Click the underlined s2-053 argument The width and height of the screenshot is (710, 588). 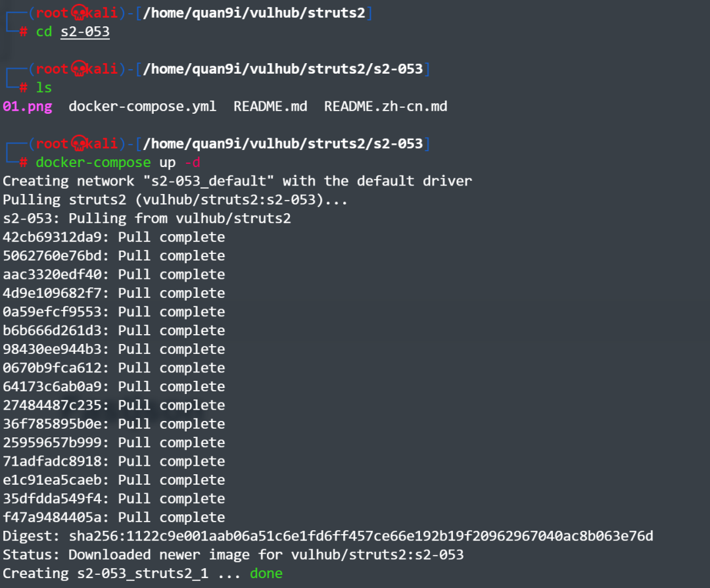(85, 32)
